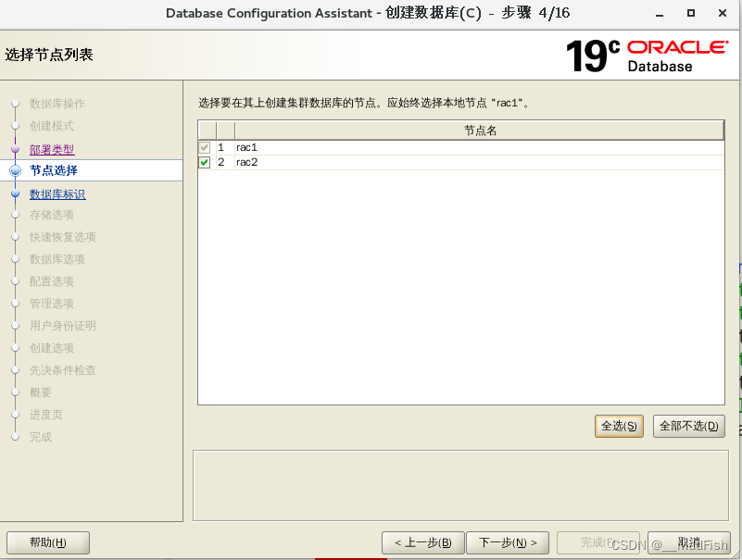
Task: Click the 概要 step label
Action: pos(40,392)
